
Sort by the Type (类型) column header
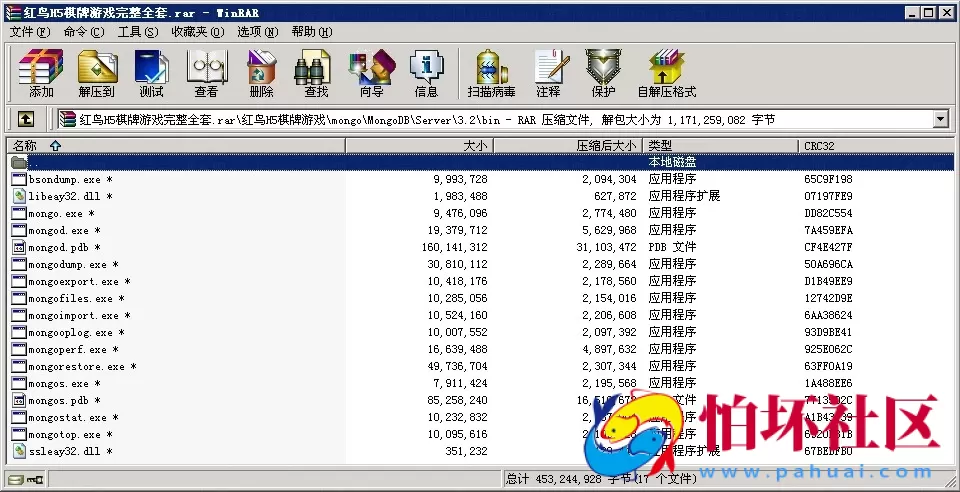pyautogui.click(x=721, y=146)
